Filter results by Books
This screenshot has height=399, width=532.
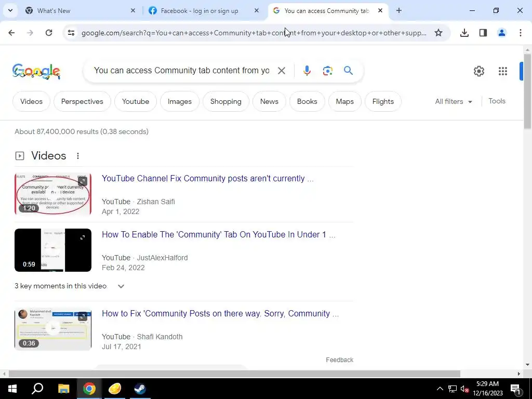307,101
